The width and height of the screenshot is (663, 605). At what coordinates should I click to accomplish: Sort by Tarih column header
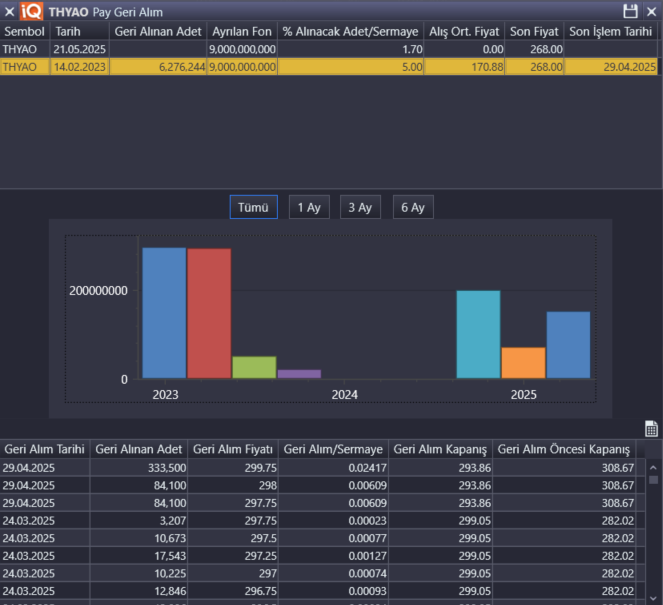pyautogui.click(x=79, y=31)
